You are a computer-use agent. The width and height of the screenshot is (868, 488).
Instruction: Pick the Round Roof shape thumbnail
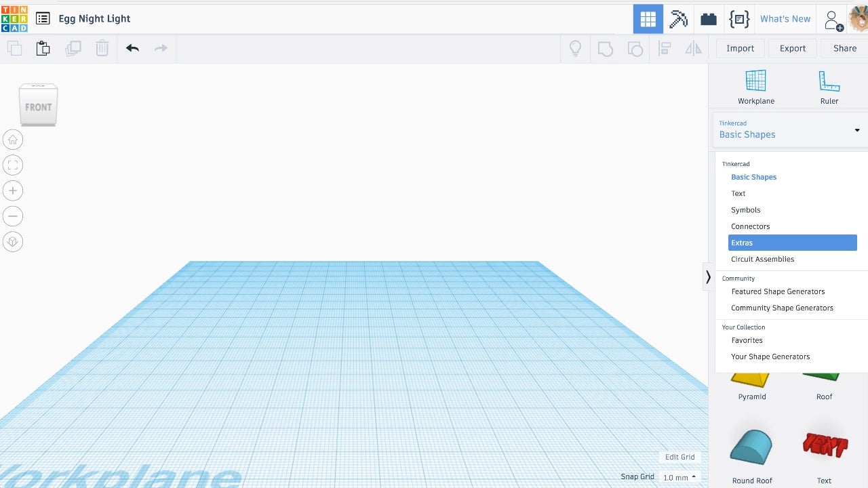(751, 447)
